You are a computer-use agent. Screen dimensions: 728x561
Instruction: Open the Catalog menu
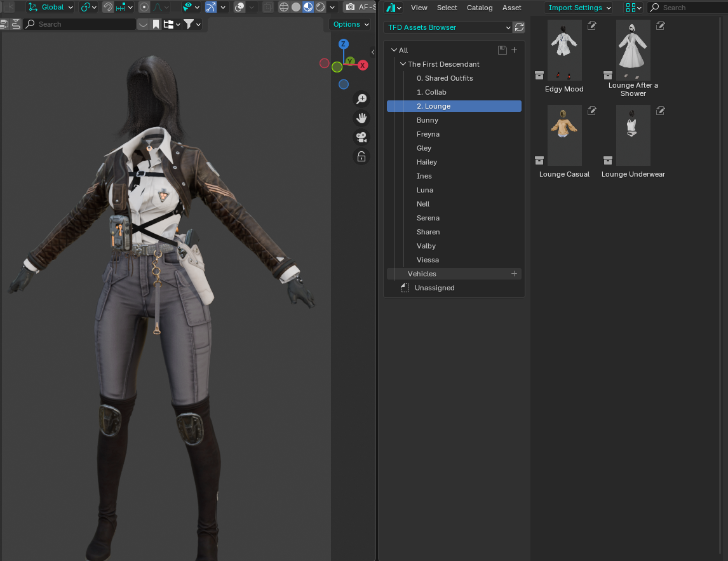click(480, 8)
